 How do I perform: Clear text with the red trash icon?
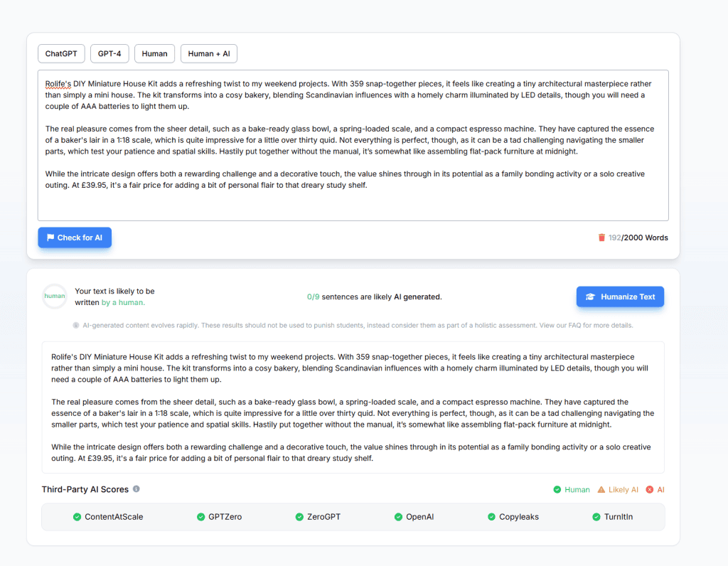[601, 237]
